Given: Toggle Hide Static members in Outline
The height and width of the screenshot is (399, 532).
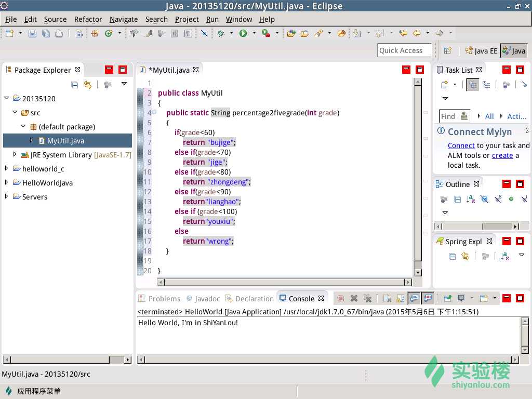Looking at the screenshot, I should pyautogui.click(x=498, y=199).
